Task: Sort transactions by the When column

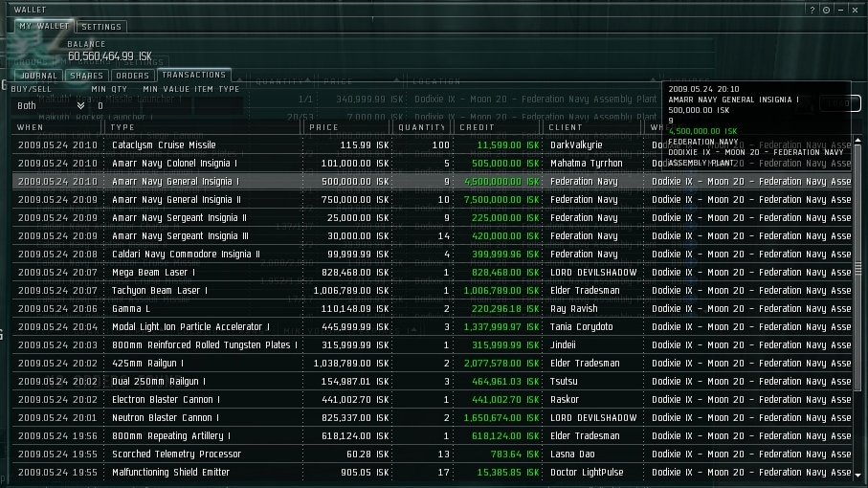Action: point(57,127)
